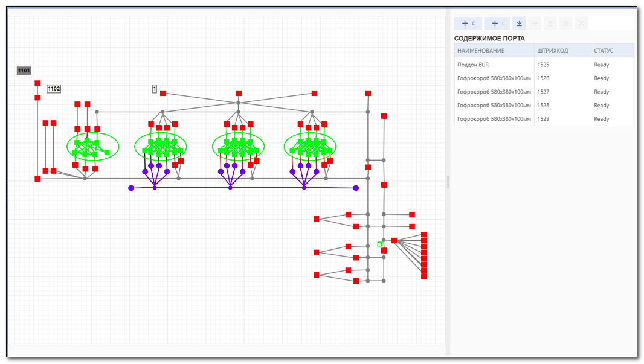Viewport: 644px width, 364px height.
Task: Click the plus C add button
Action: point(468,24)
